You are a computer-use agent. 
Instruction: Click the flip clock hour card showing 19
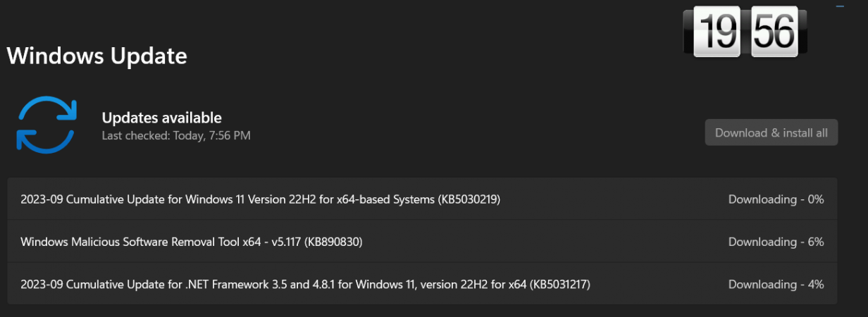(717, 32)
